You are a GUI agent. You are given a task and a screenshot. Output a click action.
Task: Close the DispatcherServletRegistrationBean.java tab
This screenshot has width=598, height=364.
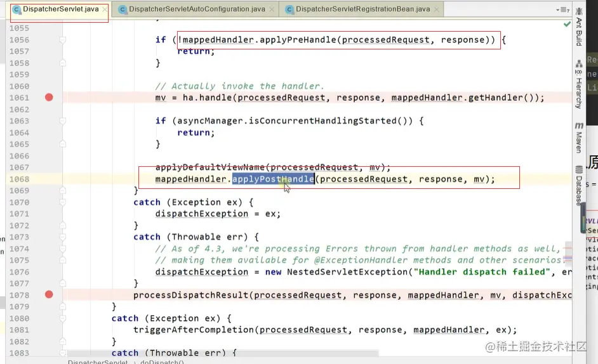tap(437, 9)
